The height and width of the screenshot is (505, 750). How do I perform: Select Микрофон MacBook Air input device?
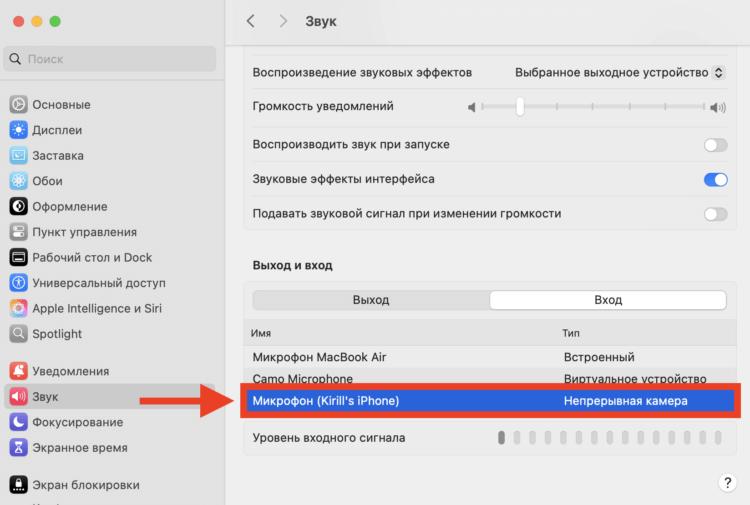[x=490, y=357]
